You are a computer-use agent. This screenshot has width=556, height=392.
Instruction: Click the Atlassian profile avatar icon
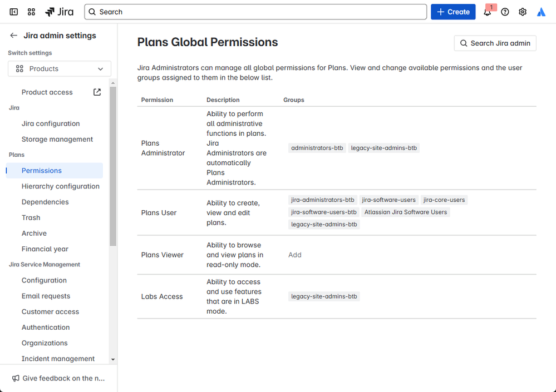tap(541, 12)
